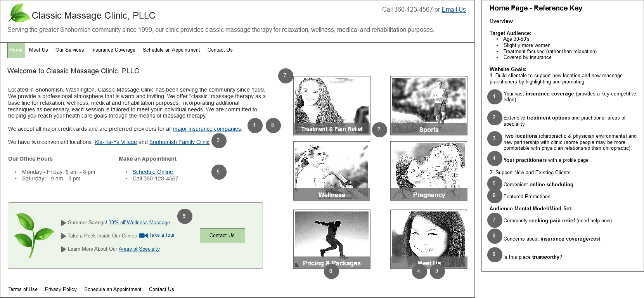Click the green leaf logo in the header
The image size is (644, 298).
(x=19, y=13)
